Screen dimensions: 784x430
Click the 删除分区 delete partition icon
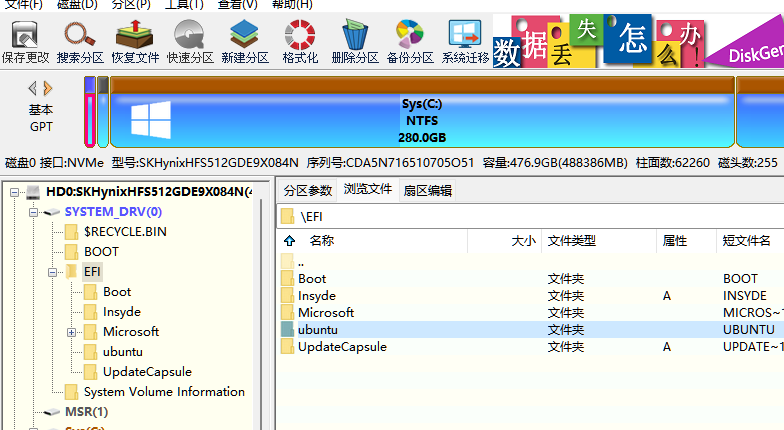355,42
